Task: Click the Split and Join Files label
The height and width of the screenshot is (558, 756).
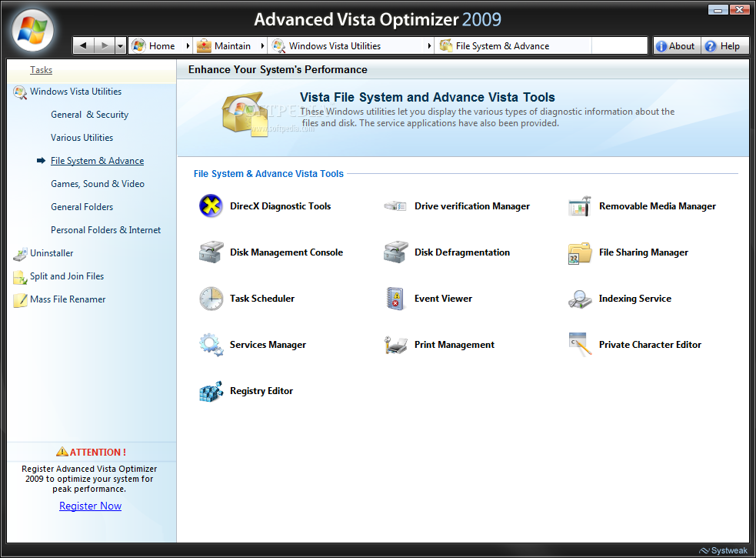Action: point(67,276)
